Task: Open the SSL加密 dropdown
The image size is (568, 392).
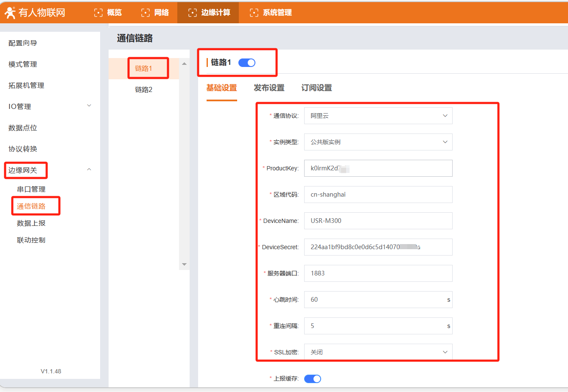Action: click(378, 352)
